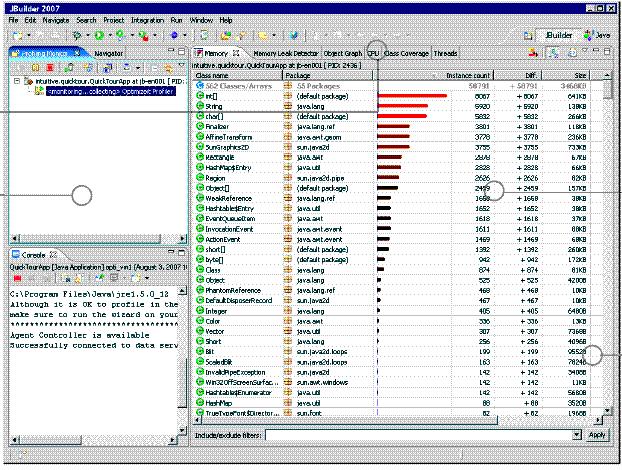Viewport: 622px width, 470px height.
Task: Click the red terminate icon in Profiling Monitor
Action: pyautogui.click(x=50, y=68)
